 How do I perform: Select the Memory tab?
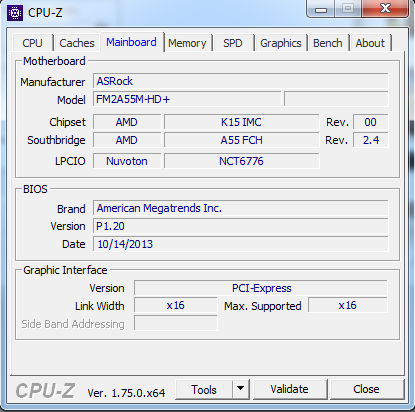point(187,43)
